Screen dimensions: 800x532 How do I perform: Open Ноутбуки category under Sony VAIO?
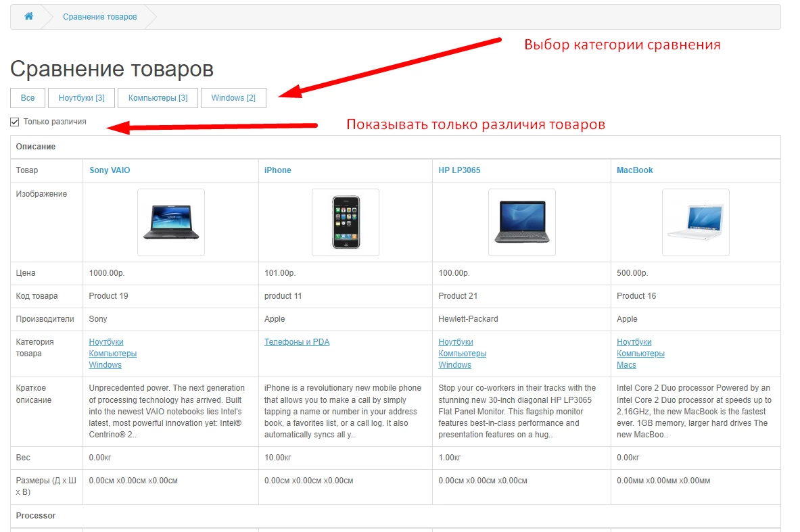point(106,342)
